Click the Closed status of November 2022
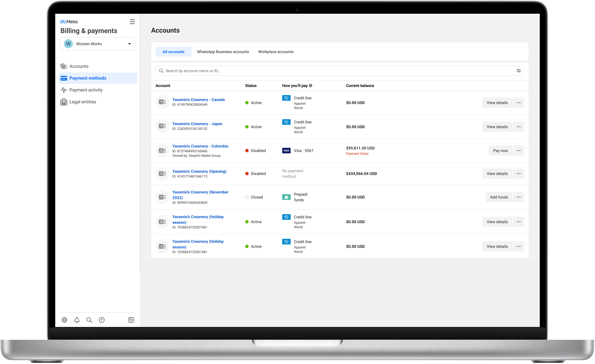Image resolution: width=595 pixels, height=364 pixels. coord(254,197)
